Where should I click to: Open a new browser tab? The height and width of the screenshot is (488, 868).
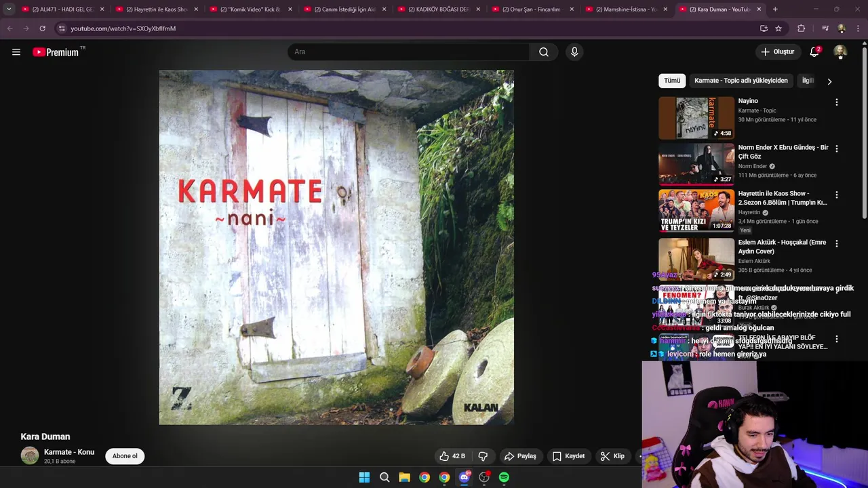(x=775, y=9)
